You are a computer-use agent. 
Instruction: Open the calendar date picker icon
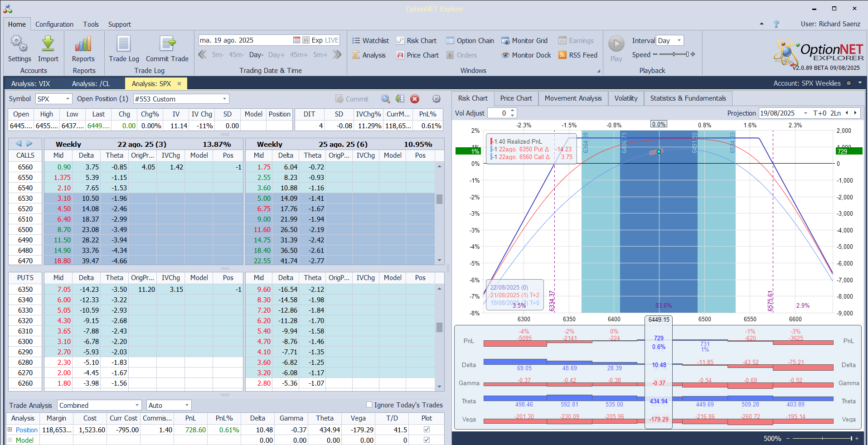click(296, 40)
